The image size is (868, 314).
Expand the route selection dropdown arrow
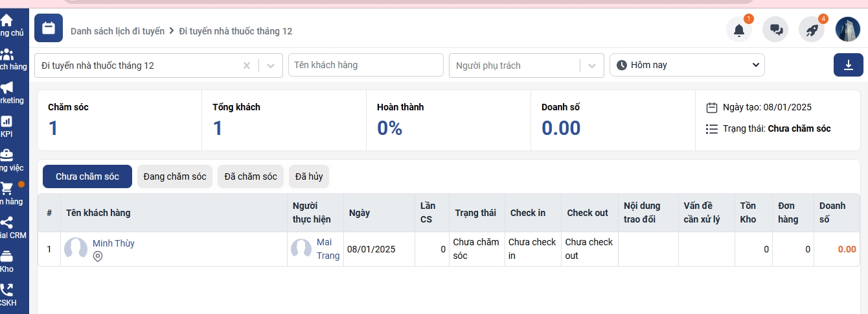pos(271,66)
